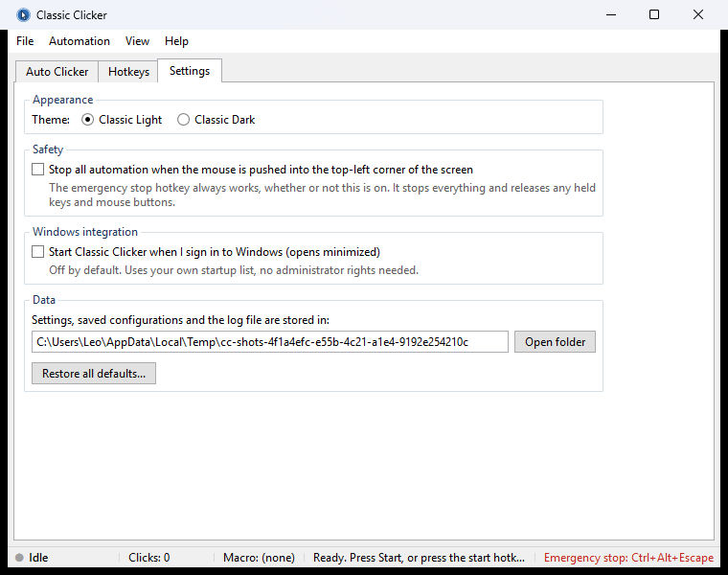The image size is (728, 575).
Task: Select the Classic Light theme radio button
Action: point(87,120)
